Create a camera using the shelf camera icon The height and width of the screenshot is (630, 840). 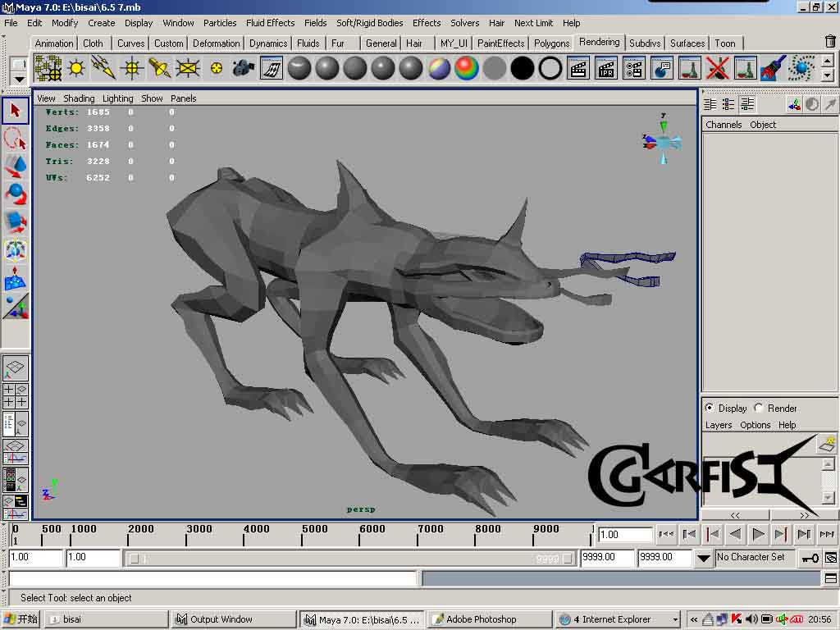point(243,69)
